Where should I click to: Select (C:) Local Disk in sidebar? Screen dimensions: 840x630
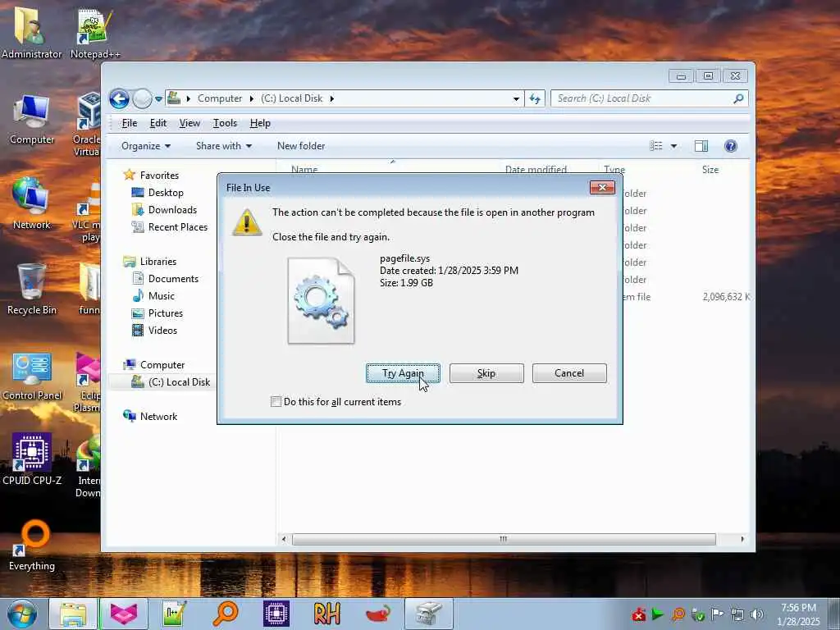click(179, 382)
